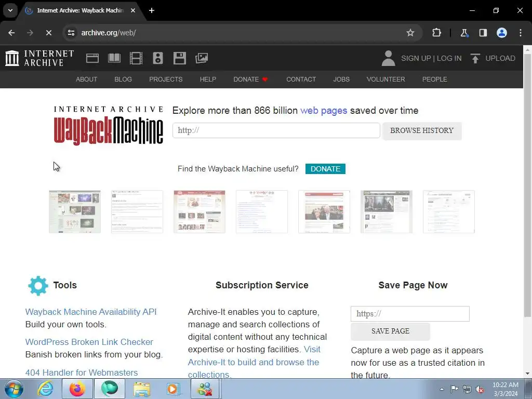Open media player from the taskbar
Image resolution: width=532 pixels, height=399 pixels.
[172, 389]
